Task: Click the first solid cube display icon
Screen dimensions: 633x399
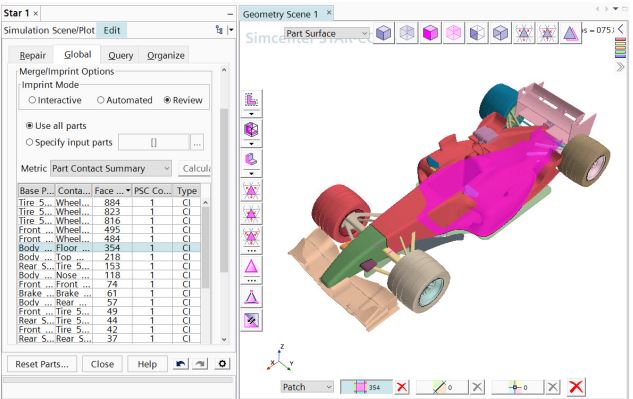Action: (384, 33)
